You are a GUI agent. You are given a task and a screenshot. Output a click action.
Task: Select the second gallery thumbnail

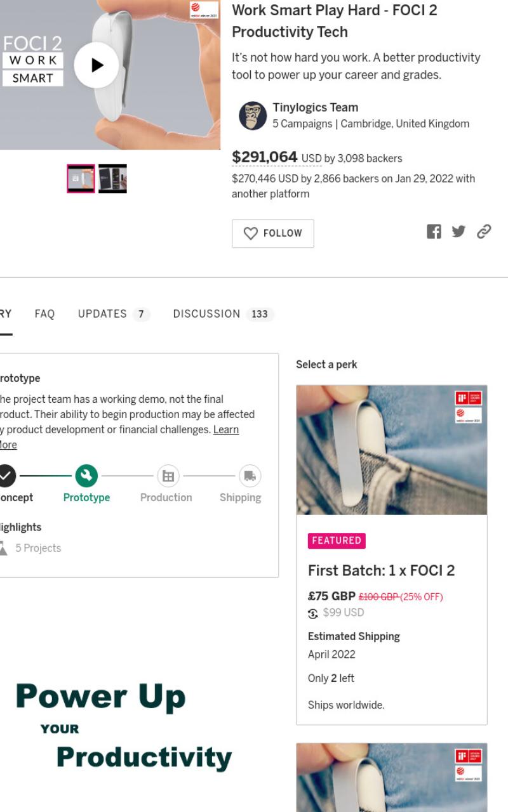pos(112,179)
